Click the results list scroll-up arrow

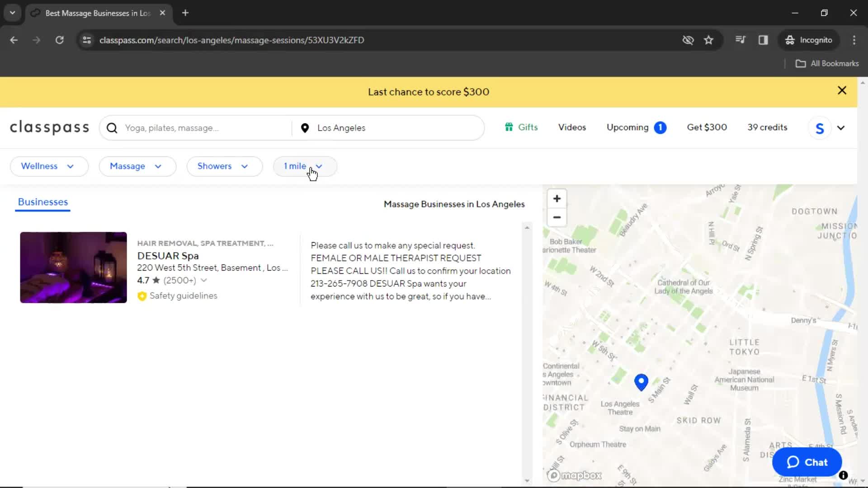(527, 228)
